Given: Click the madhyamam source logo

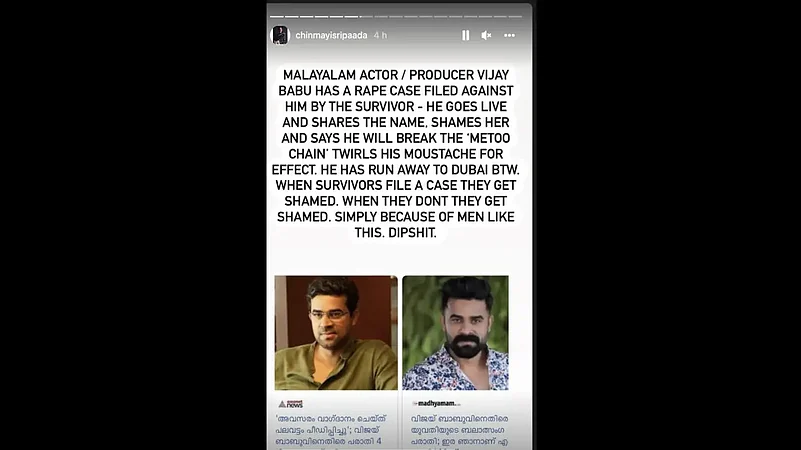Looking at the screenshot, I should click(436, 404).
